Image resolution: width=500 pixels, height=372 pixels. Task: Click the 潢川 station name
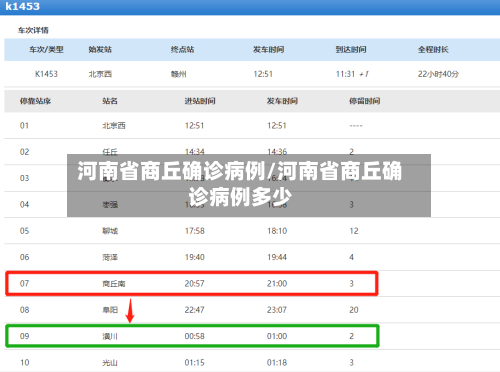click(x=110, y=336)
